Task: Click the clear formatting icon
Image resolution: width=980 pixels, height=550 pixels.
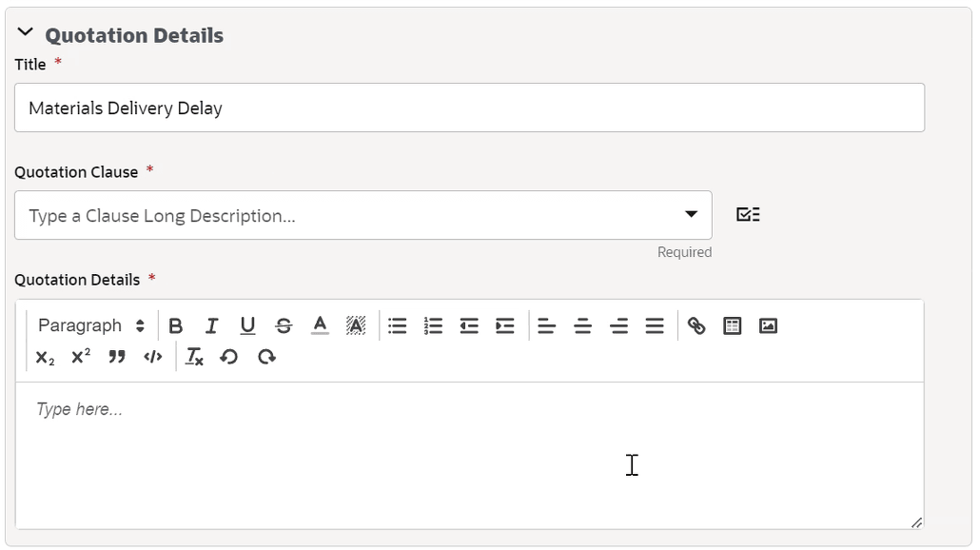Action: point(194,357)
